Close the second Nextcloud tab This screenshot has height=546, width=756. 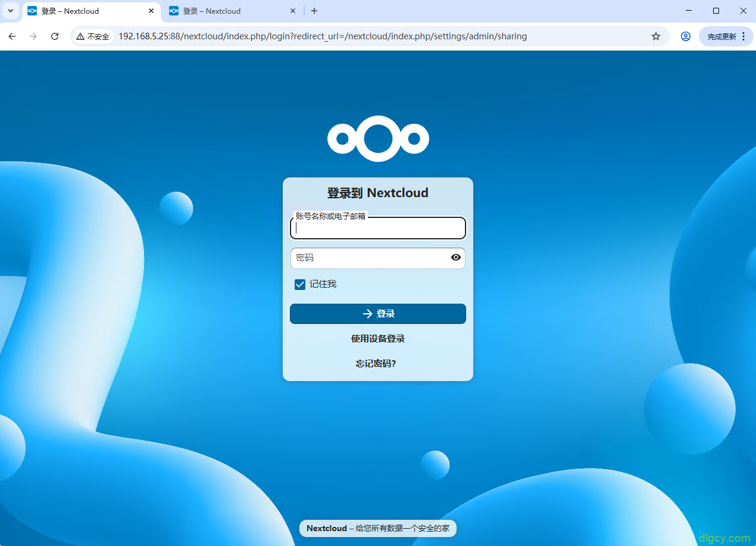[x=293, y=11]
